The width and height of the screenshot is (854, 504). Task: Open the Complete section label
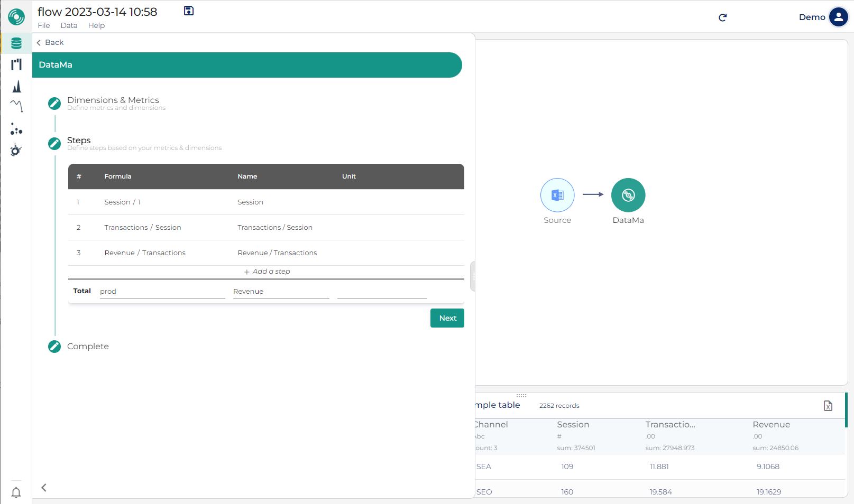coord(88,346)
